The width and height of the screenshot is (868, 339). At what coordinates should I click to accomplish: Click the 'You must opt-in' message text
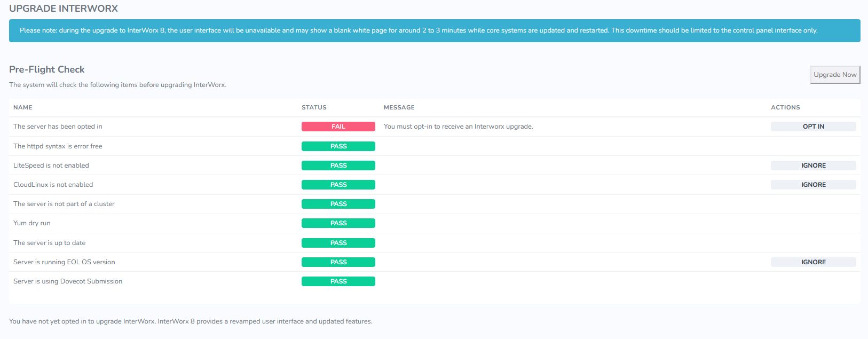tap(458, 127)
